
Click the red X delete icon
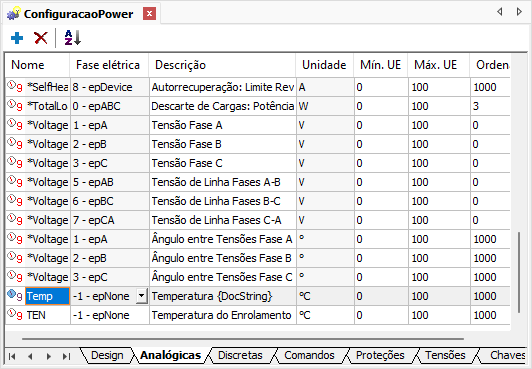[41, 38]
